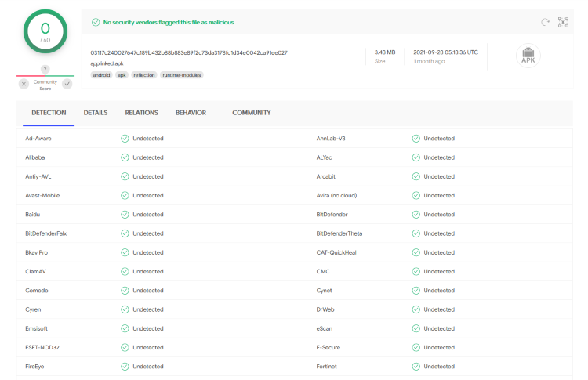Click the BitDefenderTheta vendor name
The width and height of the screenshot is (588, 380).
point(339,233)
